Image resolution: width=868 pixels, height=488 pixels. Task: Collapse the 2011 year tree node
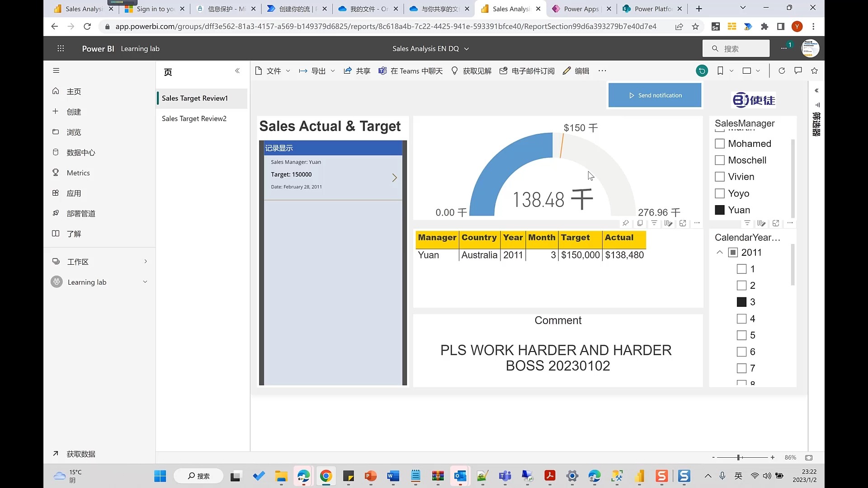tap(720, 253)
